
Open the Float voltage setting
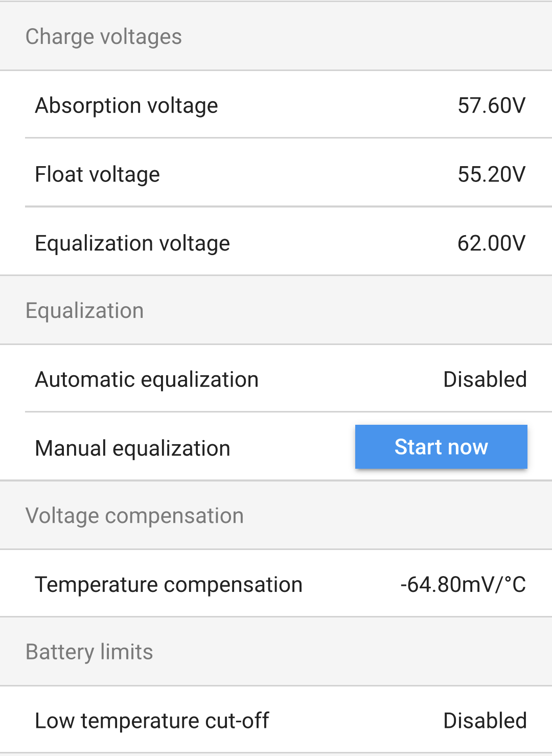(97, 174)
